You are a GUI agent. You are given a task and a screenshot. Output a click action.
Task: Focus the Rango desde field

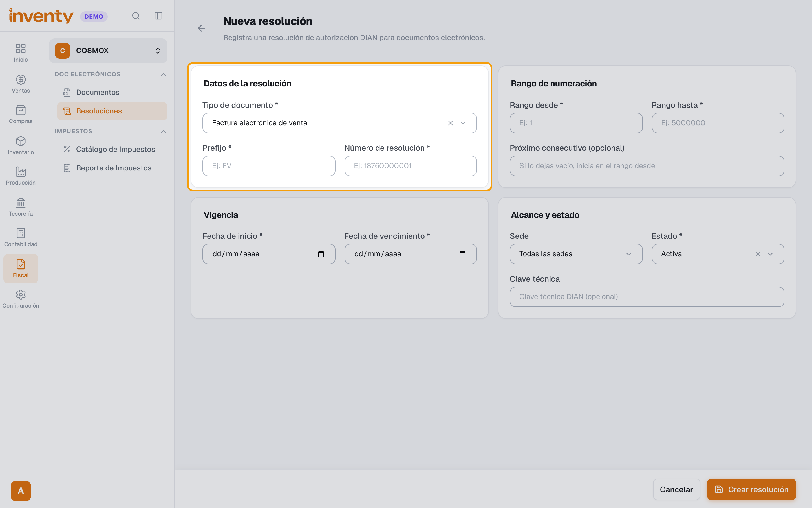(x=576, y=123)
